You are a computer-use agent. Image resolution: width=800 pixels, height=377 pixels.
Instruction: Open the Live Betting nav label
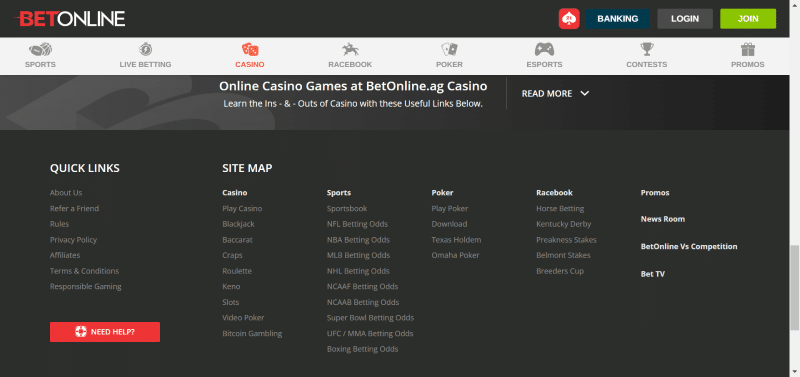(145, 64)
